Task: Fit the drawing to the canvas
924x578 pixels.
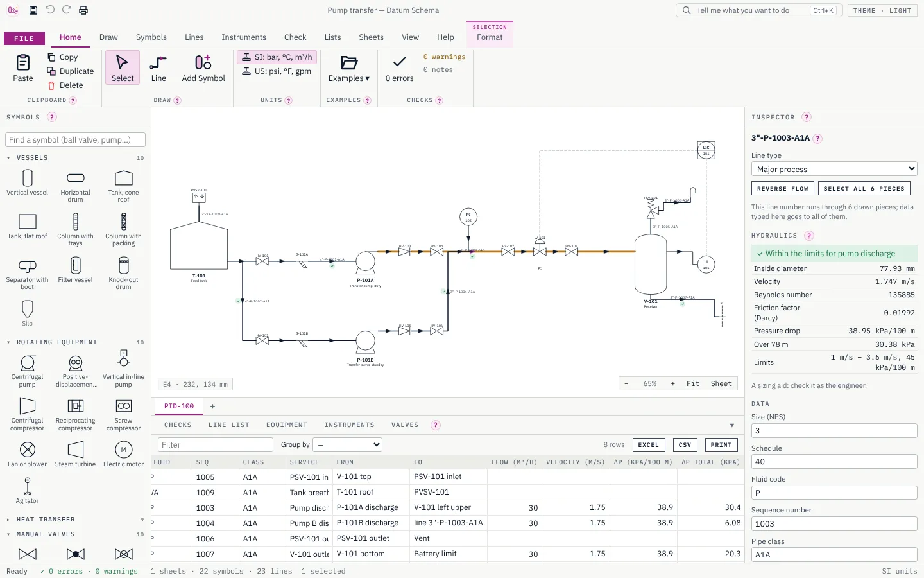Action: tap(693, 384)
